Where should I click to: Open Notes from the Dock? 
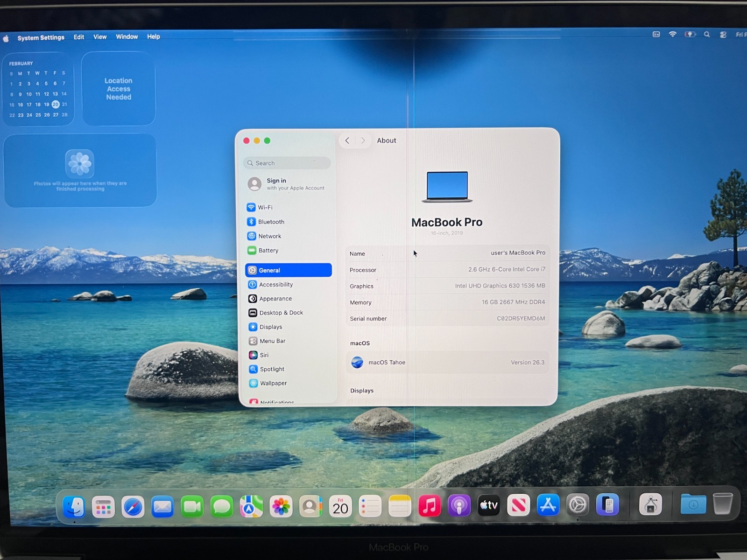400,506
